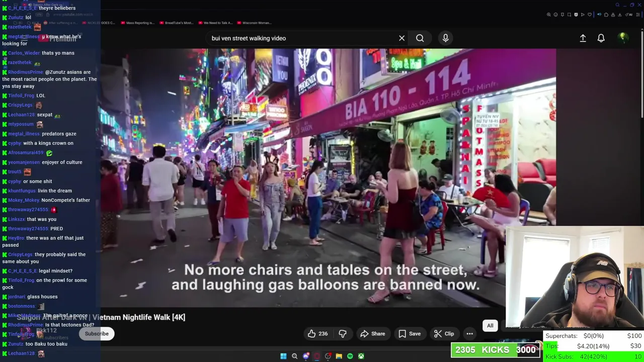The image size is (644, 362).
Task: Click username Carlos_Wieder in chat
Action: 24,53
